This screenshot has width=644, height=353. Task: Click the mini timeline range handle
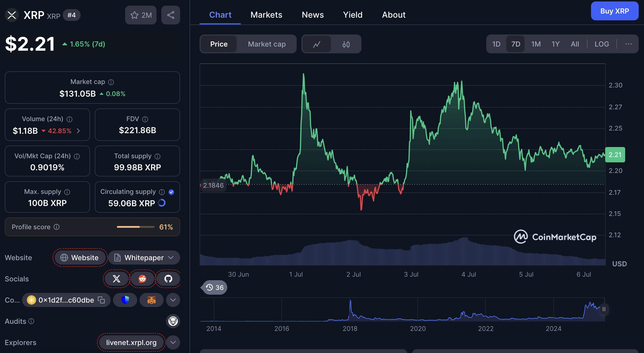click(604, 309)
